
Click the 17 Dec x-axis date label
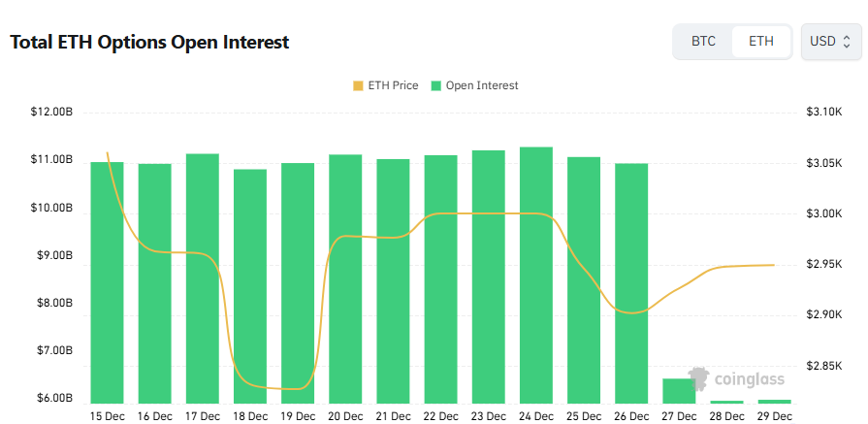point(202,415)
